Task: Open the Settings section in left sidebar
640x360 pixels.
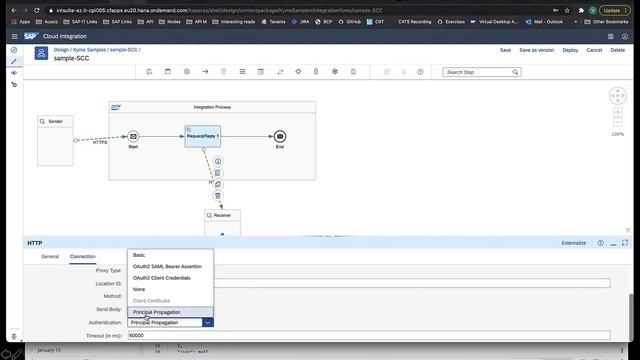Action: (14, 84)
